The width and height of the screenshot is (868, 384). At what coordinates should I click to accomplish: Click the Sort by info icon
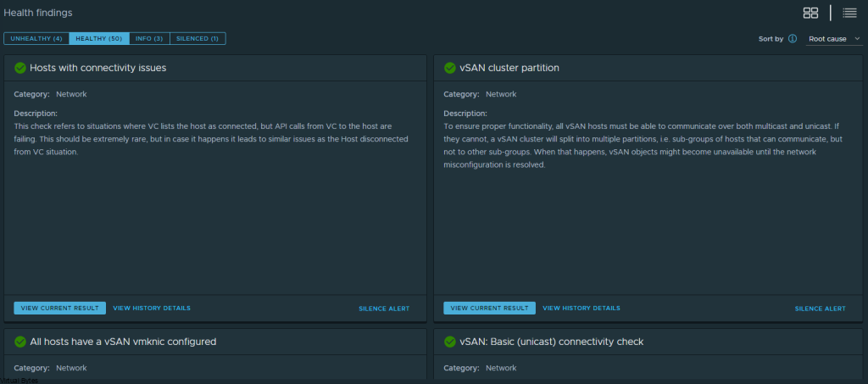793,39
